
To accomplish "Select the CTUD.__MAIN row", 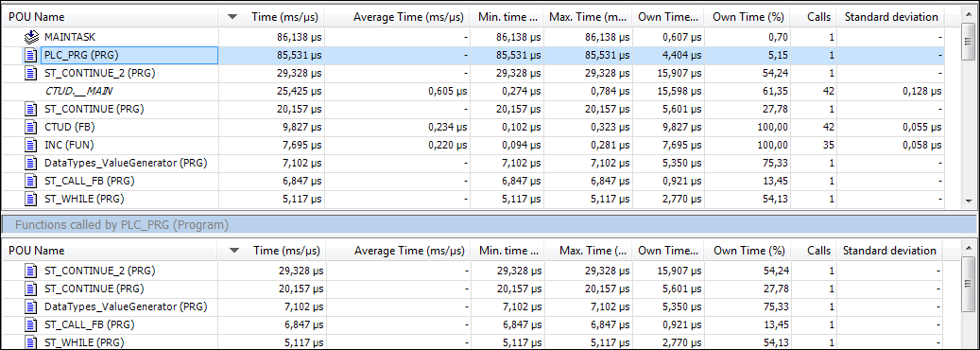I will tap(473, 92).
